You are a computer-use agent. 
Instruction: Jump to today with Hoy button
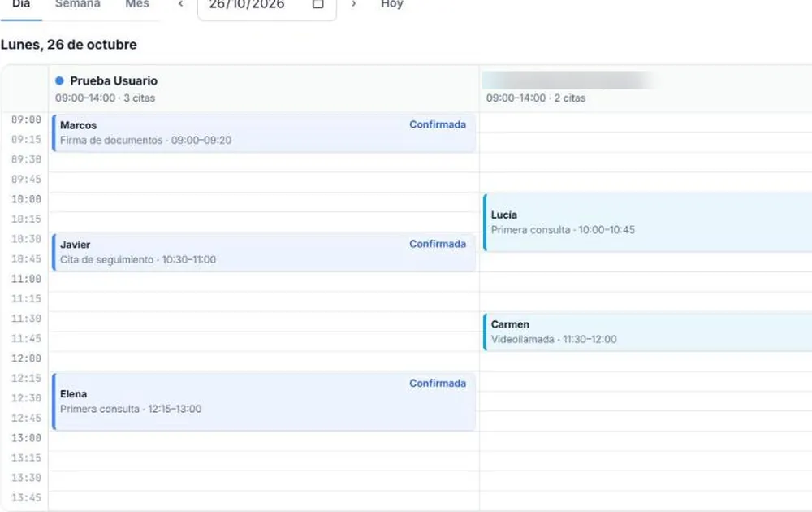[x=391, y=5]
